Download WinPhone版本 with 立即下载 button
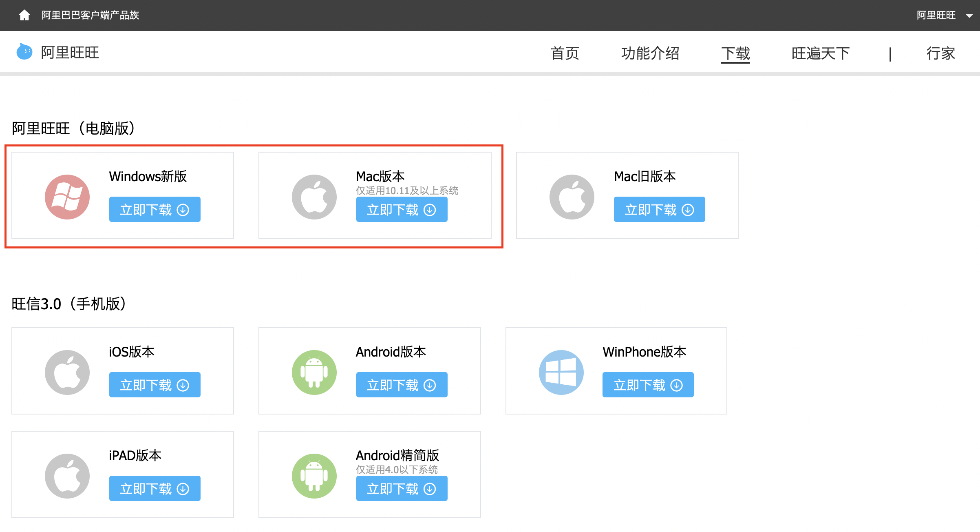 click(648, 385)
